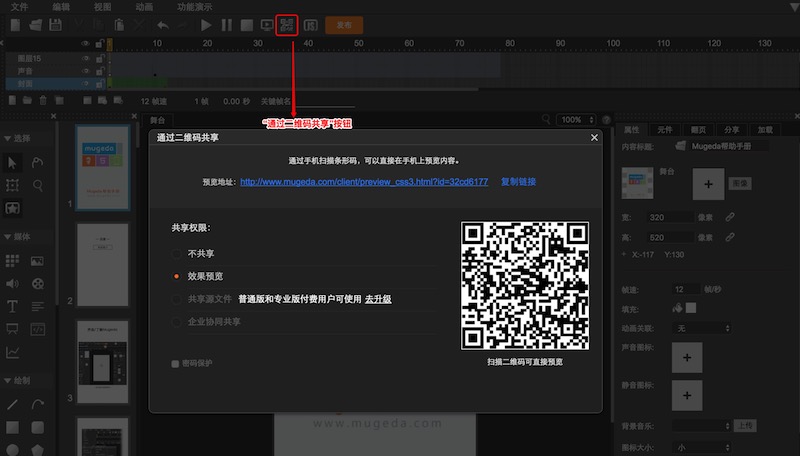This screenshot has height=456, width=800.
Task: Switch to the 元件 tab
Action: tap(665, 130)
